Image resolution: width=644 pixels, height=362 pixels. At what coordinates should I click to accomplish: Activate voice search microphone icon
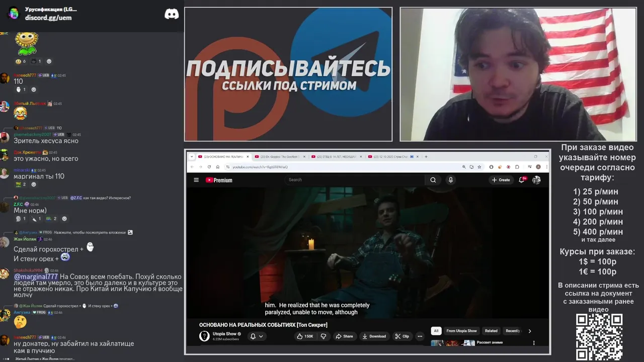coord(451,180)
